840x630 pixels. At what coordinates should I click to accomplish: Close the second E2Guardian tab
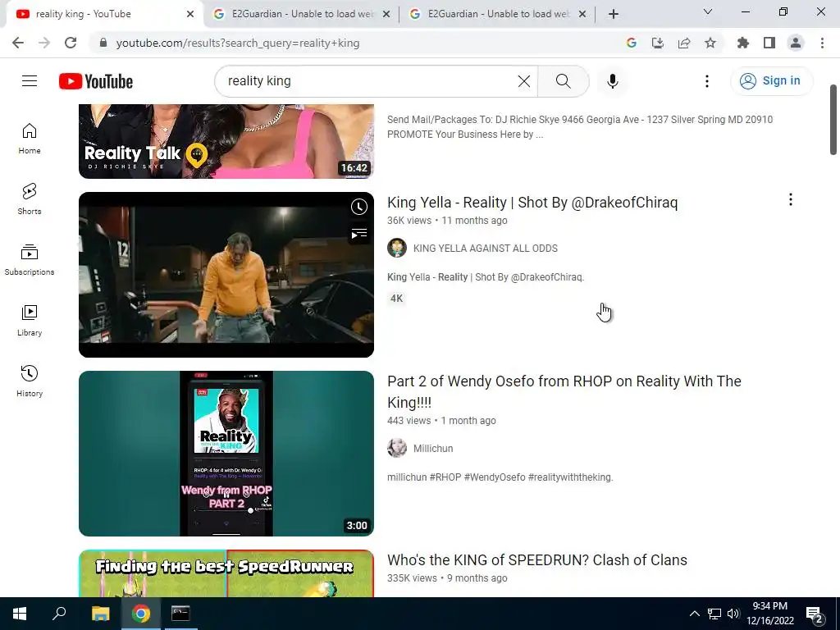click(x=582, y=15)
